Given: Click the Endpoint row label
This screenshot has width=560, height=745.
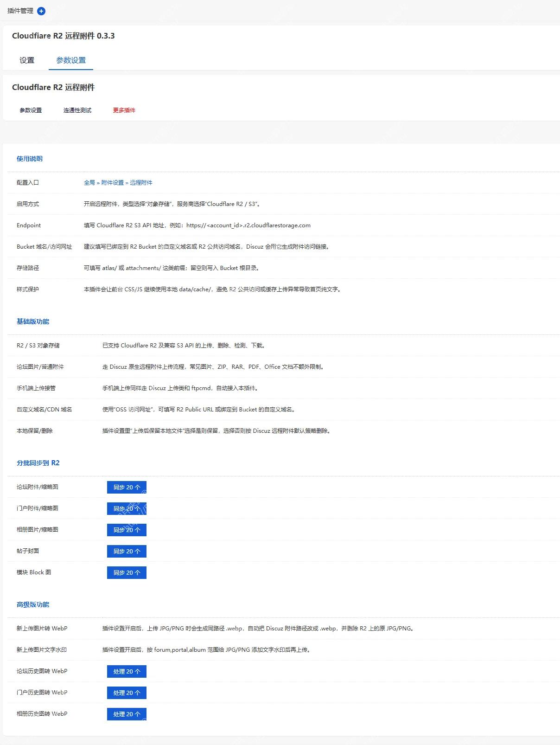Looking at the screenshot, I should (x=29, y=225).
